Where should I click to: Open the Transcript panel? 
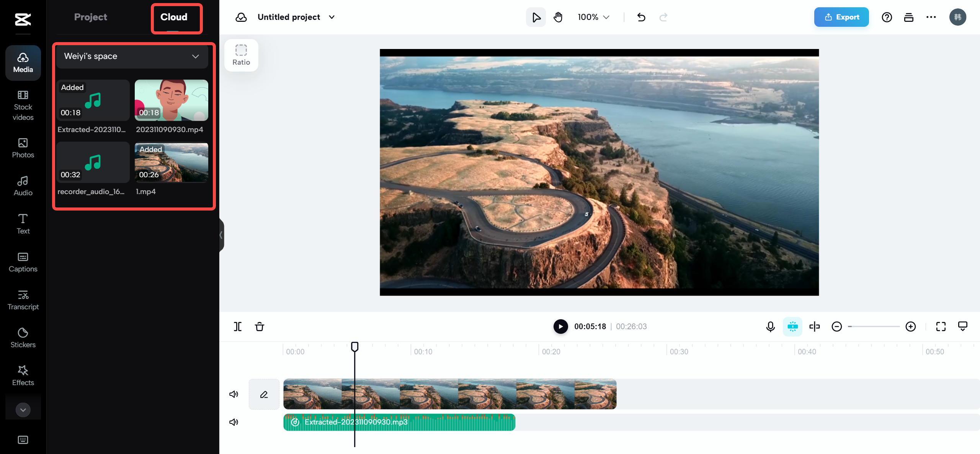pyautogui.click(x=23, y=300)
